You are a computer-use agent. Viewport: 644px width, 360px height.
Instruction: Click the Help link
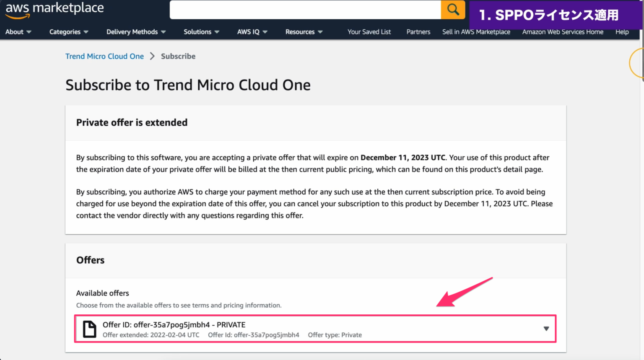pos(622,31)
